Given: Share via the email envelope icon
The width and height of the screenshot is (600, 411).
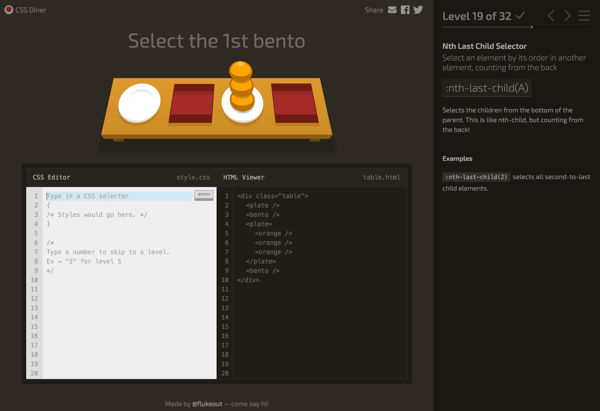Looking at the screenshot, I should (392, 10).
